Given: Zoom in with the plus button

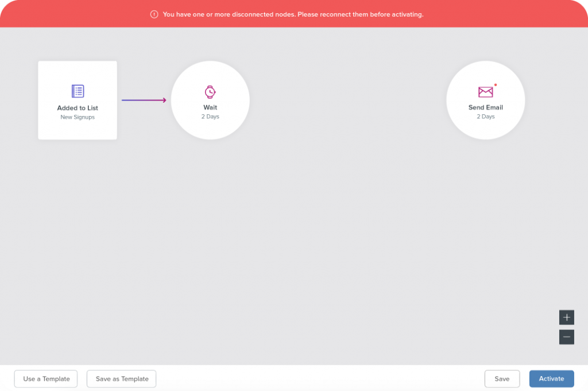Looking at the screenshot, I should tap(566, 318).
